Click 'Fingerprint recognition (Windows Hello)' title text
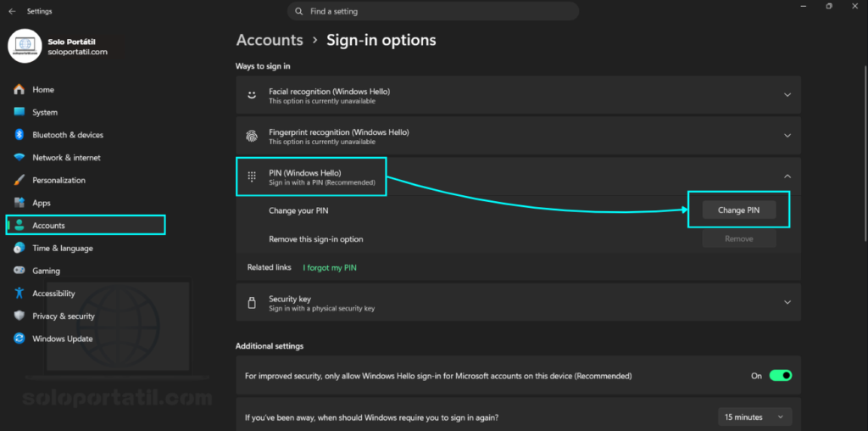Image resolution: width=868 pixels, height=431 pixels. click(339, 132)
